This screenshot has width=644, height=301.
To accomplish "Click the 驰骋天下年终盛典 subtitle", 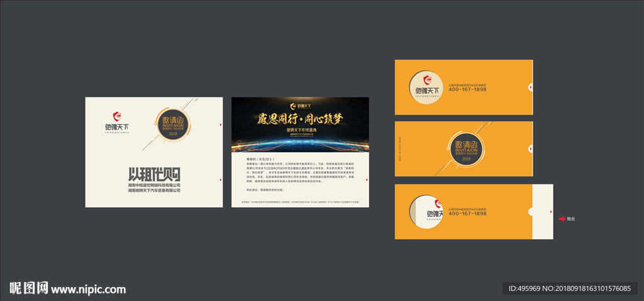I will 300,130.
